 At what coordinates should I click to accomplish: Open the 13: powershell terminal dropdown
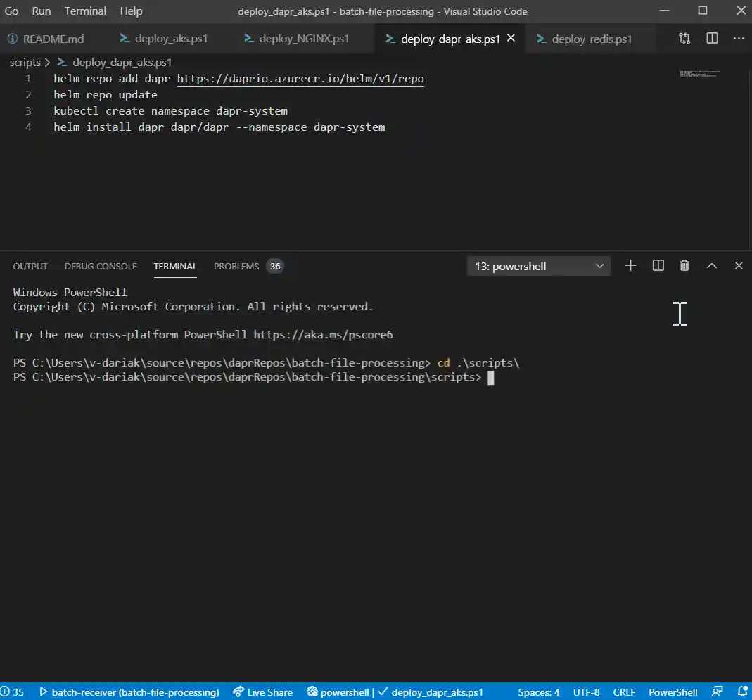539,266
